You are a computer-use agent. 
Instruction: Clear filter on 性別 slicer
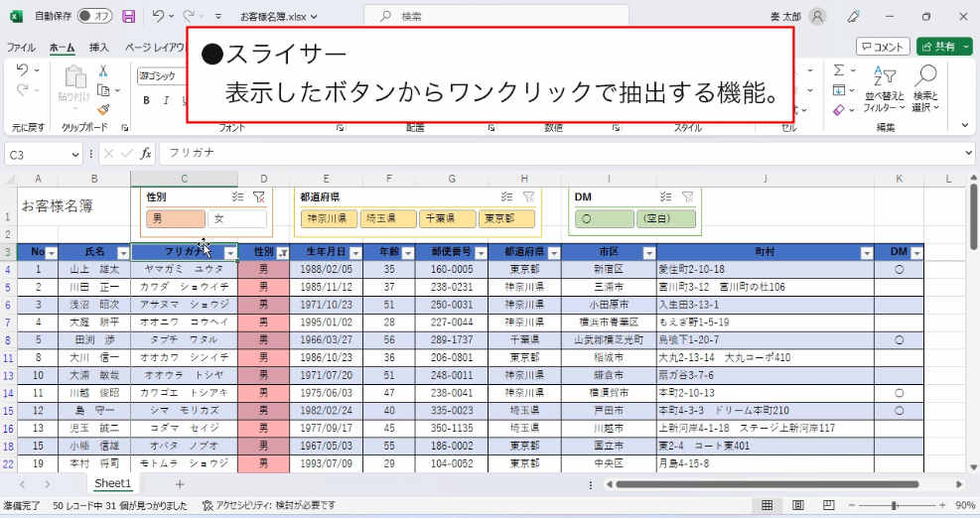[x=259, y=196]
